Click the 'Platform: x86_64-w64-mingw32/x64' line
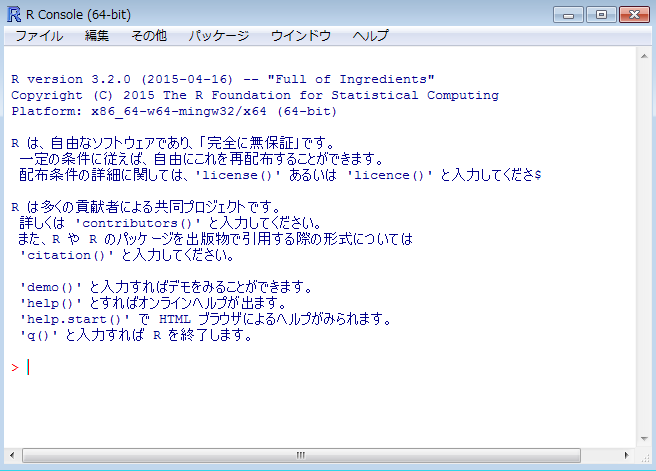This screenshot has height=471, width=656. [x=174, y=112]
